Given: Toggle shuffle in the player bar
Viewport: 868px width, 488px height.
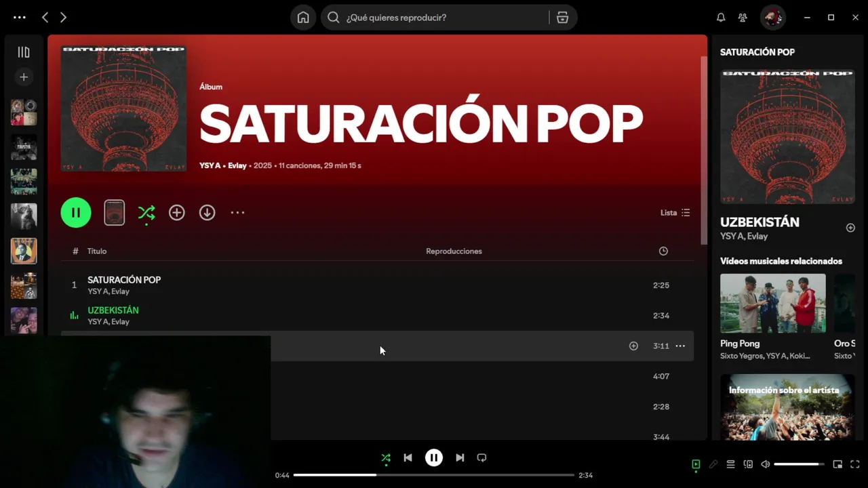Looking at the screenshot, I should tap(386, 458).
